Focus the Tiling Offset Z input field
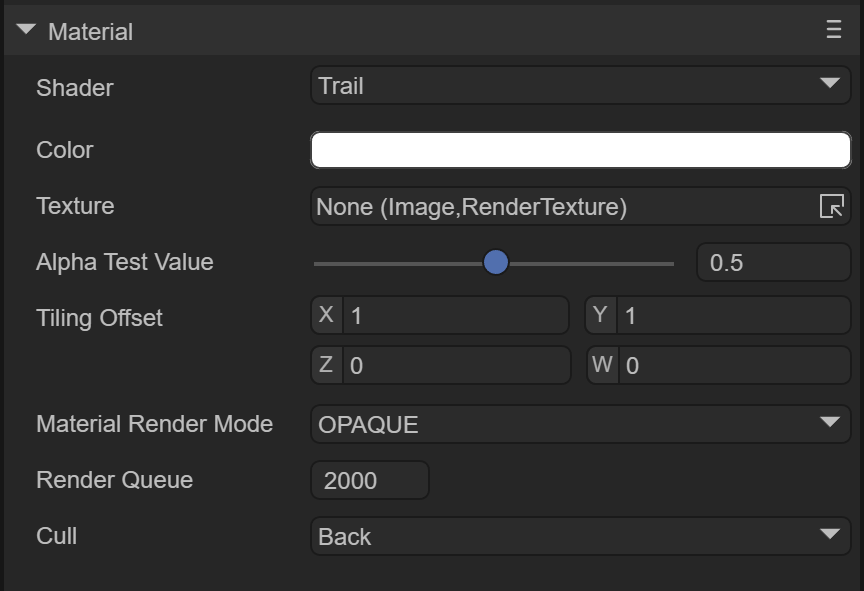The image size is (864, 591). click(x=454, y=366)
